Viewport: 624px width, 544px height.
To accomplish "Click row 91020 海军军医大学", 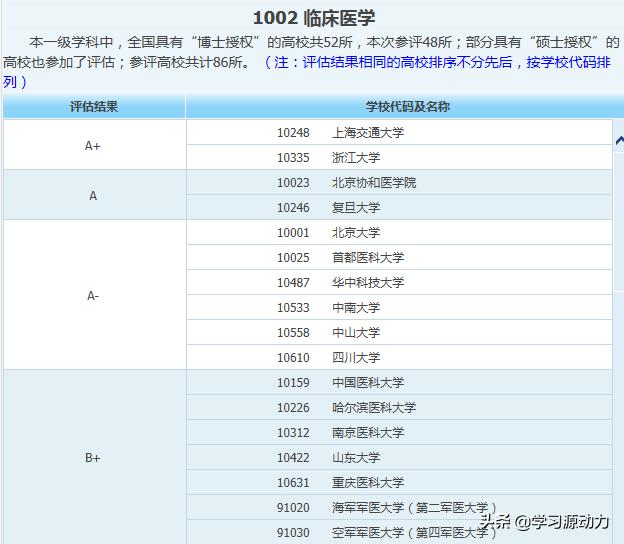I will tap(399, 508).
